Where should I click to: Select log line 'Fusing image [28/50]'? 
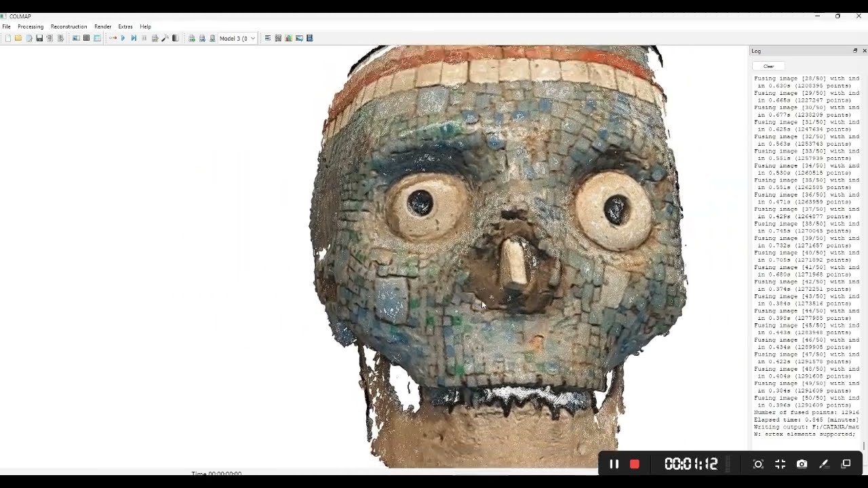806,79
